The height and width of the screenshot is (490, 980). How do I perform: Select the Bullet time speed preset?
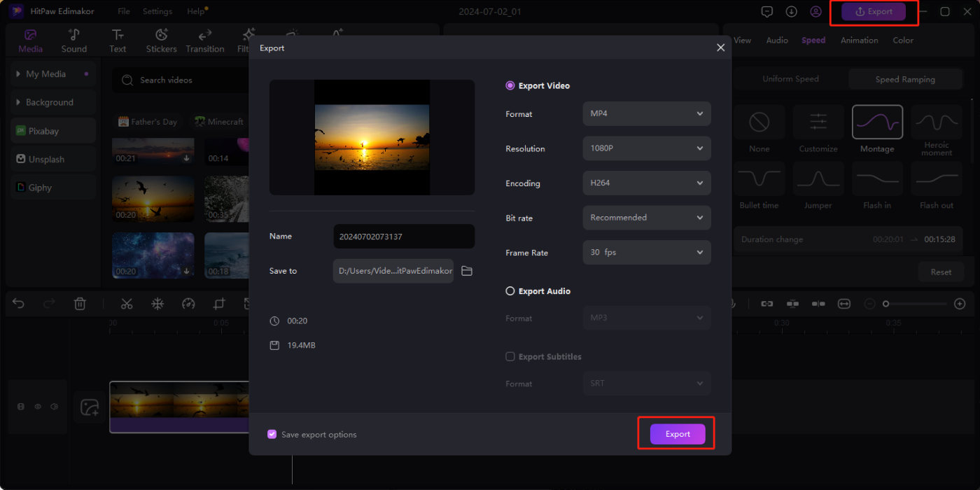pyautogui.click(x=759, y=185)
